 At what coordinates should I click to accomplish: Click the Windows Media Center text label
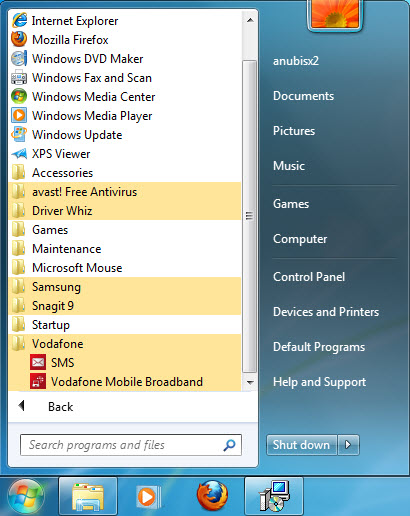coord(94,97)
